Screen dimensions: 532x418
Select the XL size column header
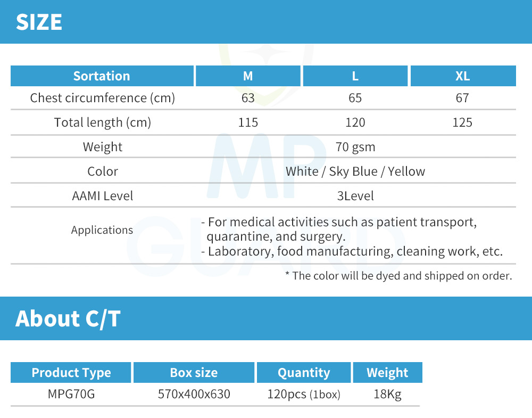click(462, 76)
